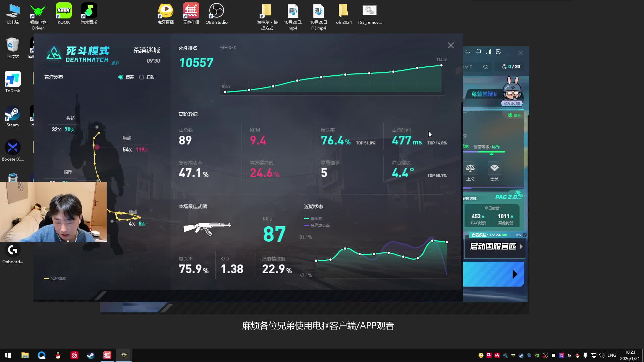
Task: Toggle the 爆头率 legend in the recent chart
Action: [313, 219]
